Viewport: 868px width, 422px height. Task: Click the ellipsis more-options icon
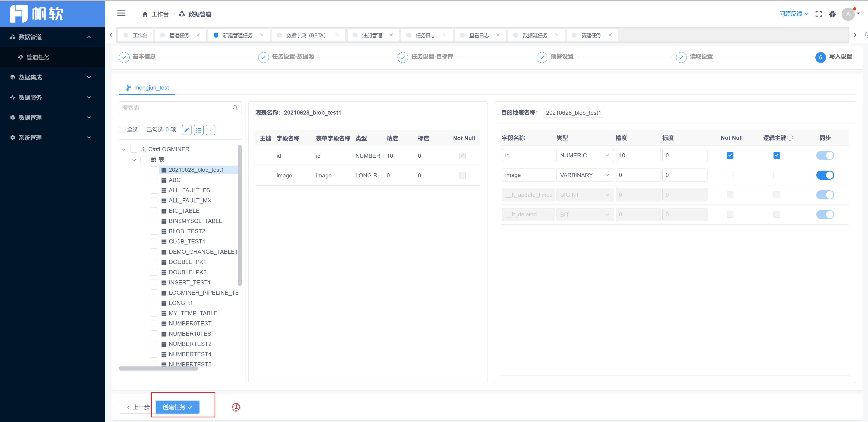coord(210,130)
